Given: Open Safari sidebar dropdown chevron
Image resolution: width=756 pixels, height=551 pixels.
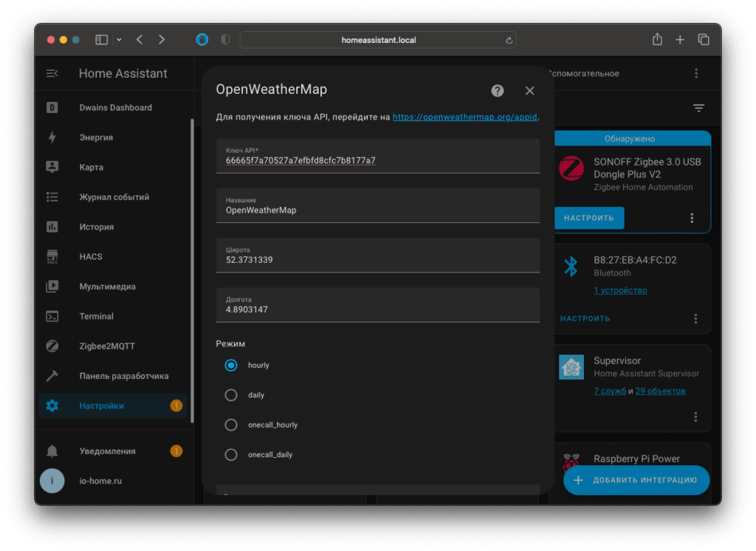Looking at the screenshot, I should click(119, 40).
